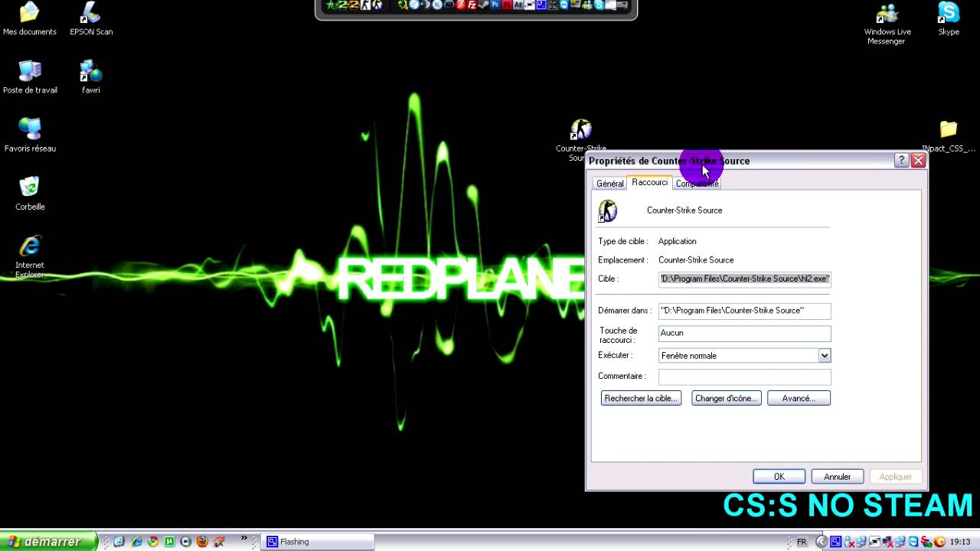The image size is (980, 551).
Task: Click the dialog help question mark button
Action: point(901,161)
